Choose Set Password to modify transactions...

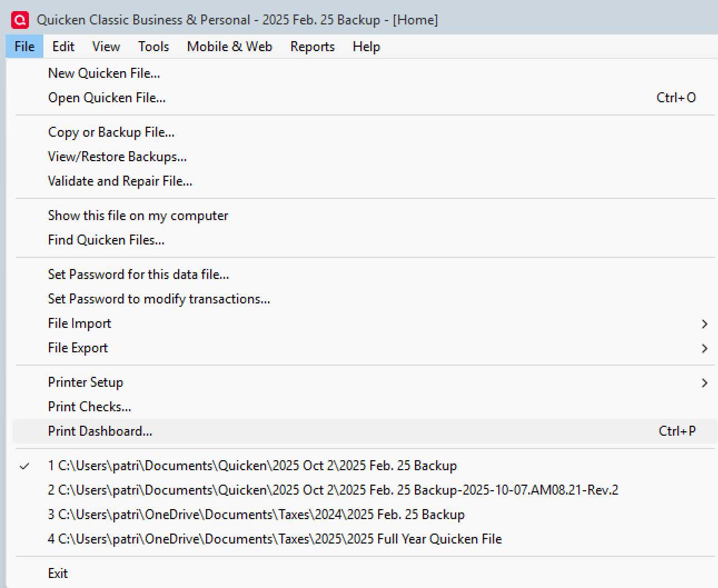point(365,299)
